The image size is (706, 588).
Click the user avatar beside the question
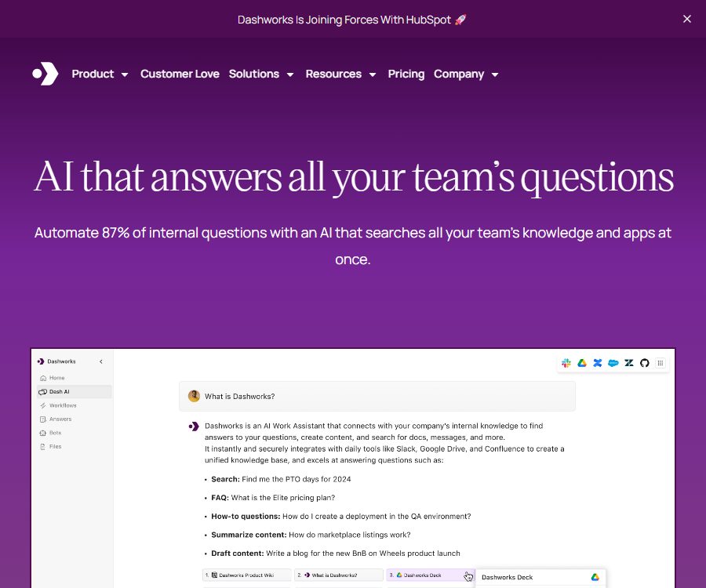click(x=194, y=396)
